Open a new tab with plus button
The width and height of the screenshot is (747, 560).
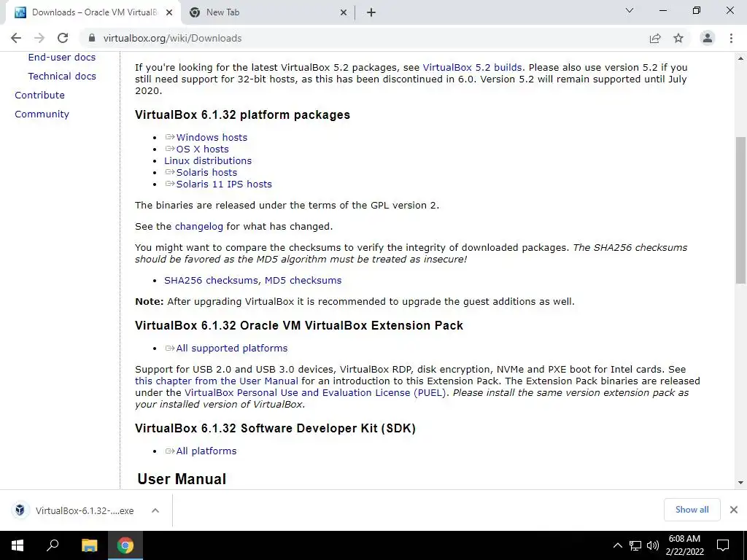(371, 13)
